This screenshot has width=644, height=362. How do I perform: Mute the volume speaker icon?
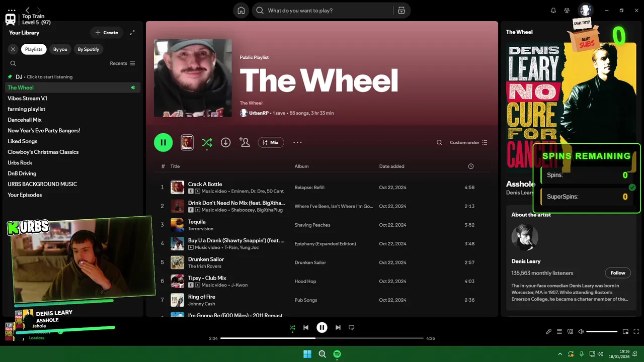[581, 331]
